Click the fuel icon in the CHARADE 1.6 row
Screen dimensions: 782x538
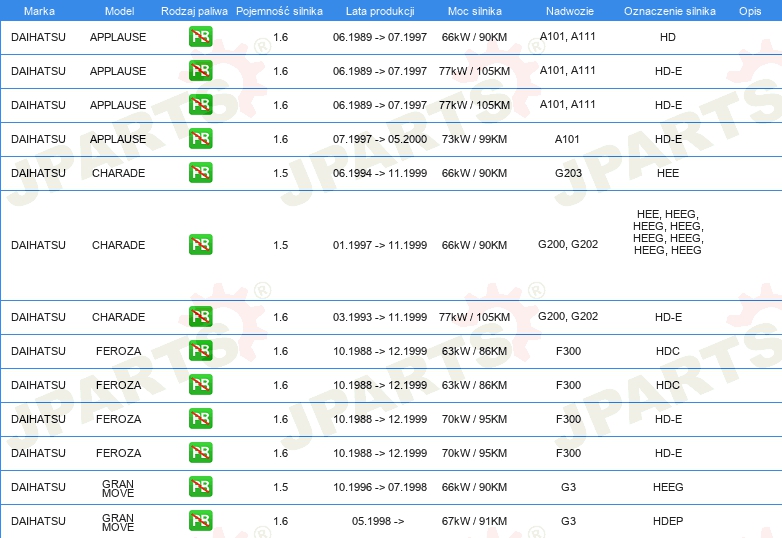200,317
